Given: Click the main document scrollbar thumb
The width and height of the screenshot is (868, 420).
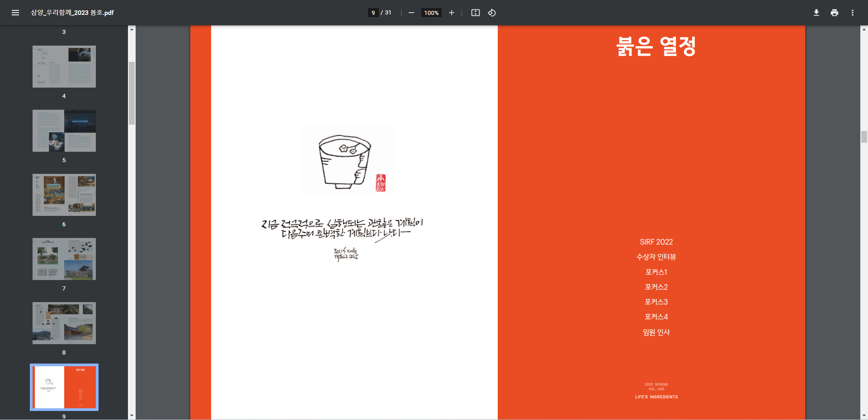Looking at the screenshot, I should [x=864, y=136].
